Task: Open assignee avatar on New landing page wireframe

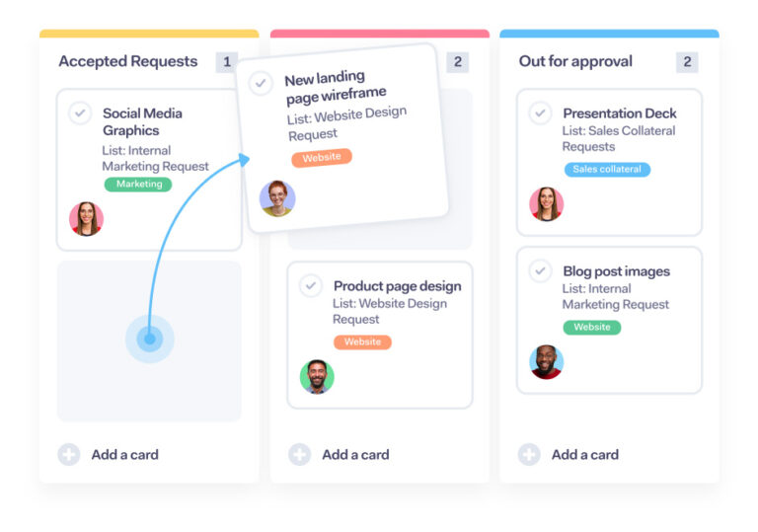Action: pos(277,198)
